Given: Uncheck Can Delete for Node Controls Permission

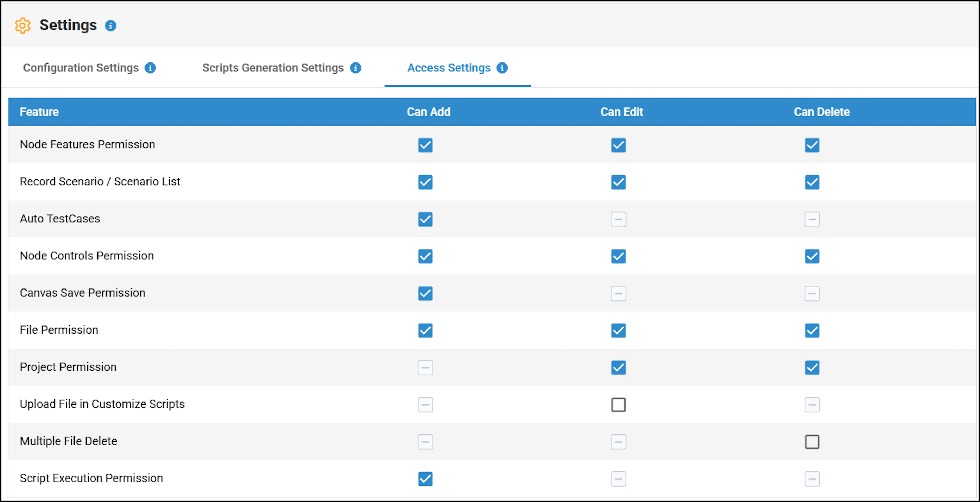Looking at the screenshot, I should [x=812, y=256].
